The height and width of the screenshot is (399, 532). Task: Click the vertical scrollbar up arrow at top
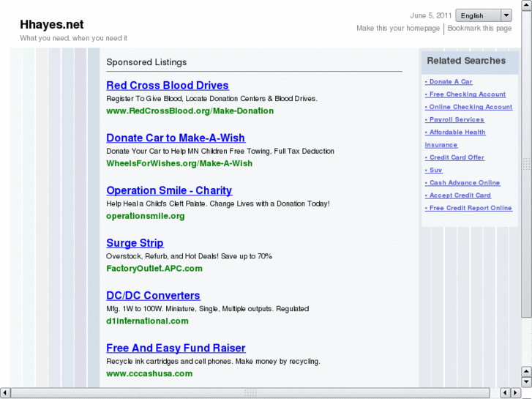[526, 5]
